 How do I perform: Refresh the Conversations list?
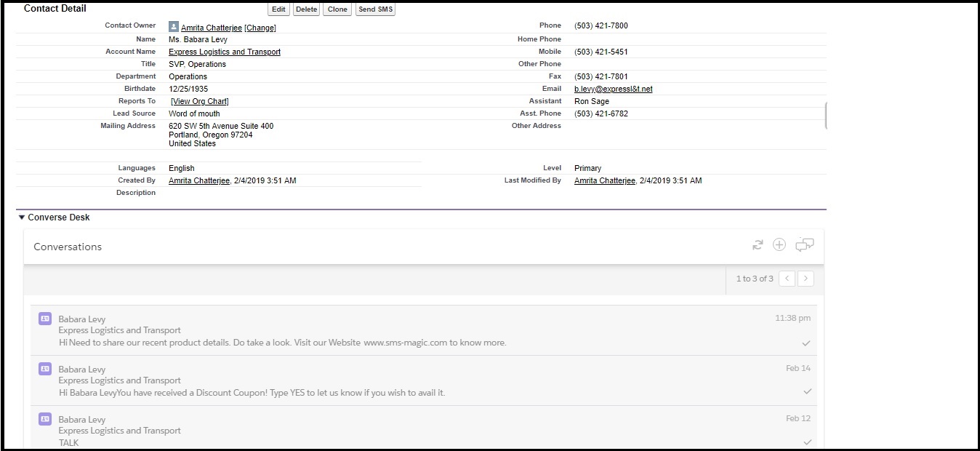pyautogui.click(x=758, y=245)
